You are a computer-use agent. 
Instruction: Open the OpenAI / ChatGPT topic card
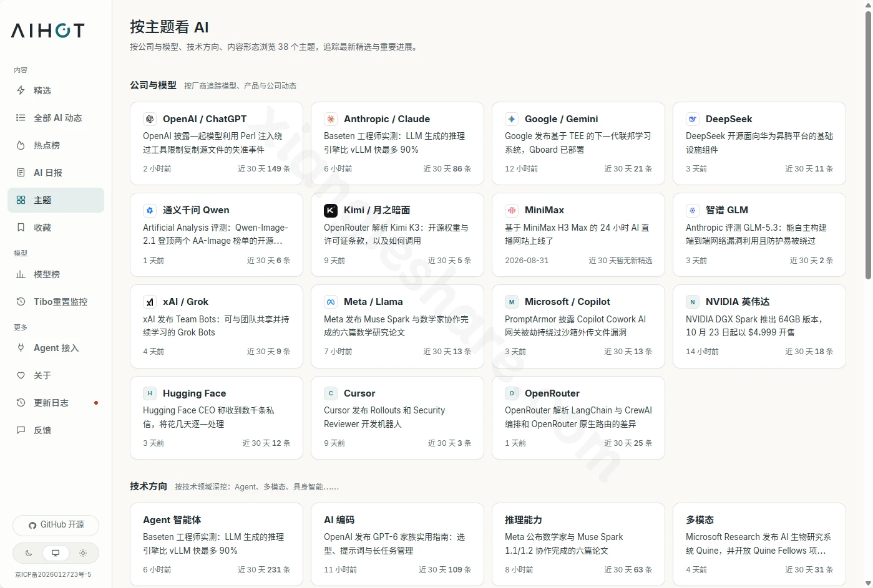pos(217,143)
